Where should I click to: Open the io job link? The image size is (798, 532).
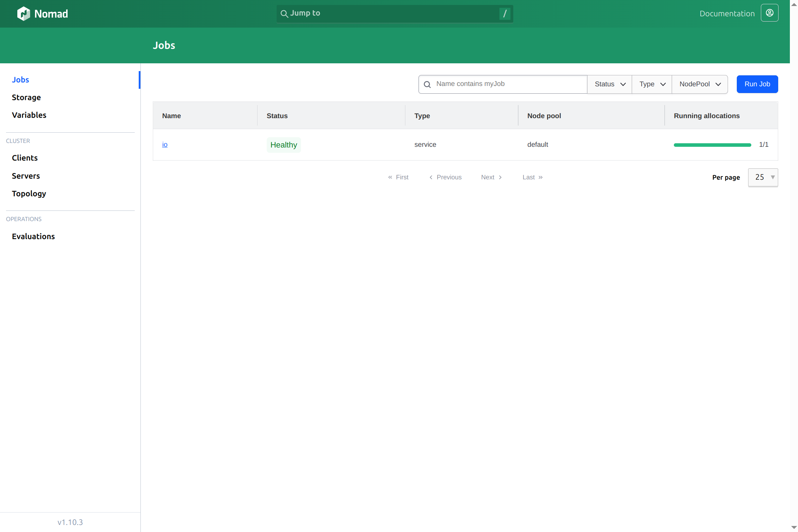165,144
